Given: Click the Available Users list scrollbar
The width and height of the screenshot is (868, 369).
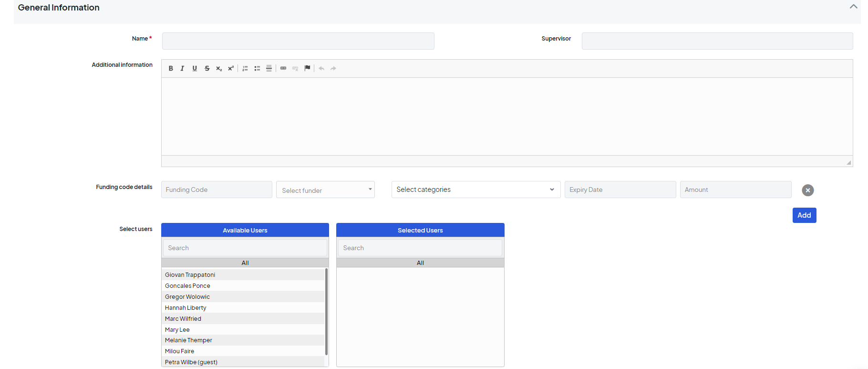Looking at the screenshot, I should click(326, 311).
